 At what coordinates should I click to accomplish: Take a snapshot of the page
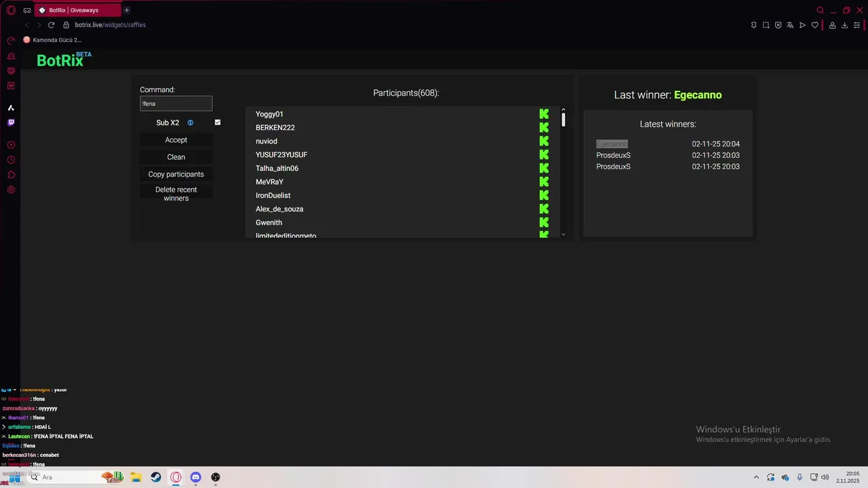tap(766, 25)
